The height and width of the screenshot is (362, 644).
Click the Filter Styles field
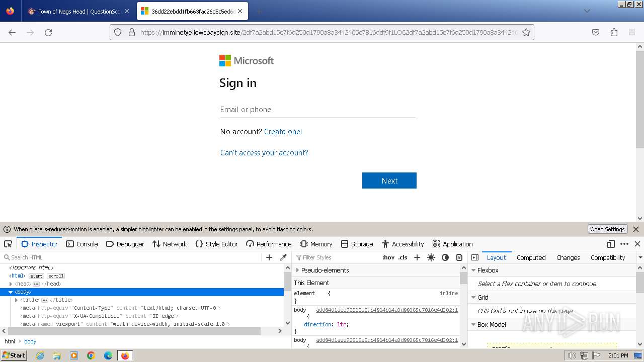337,257
